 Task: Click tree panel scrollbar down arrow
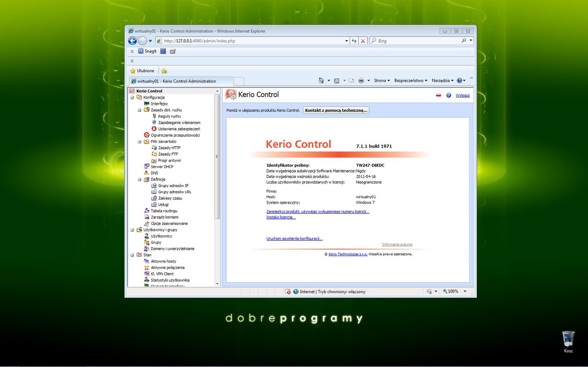click(217, 284)
